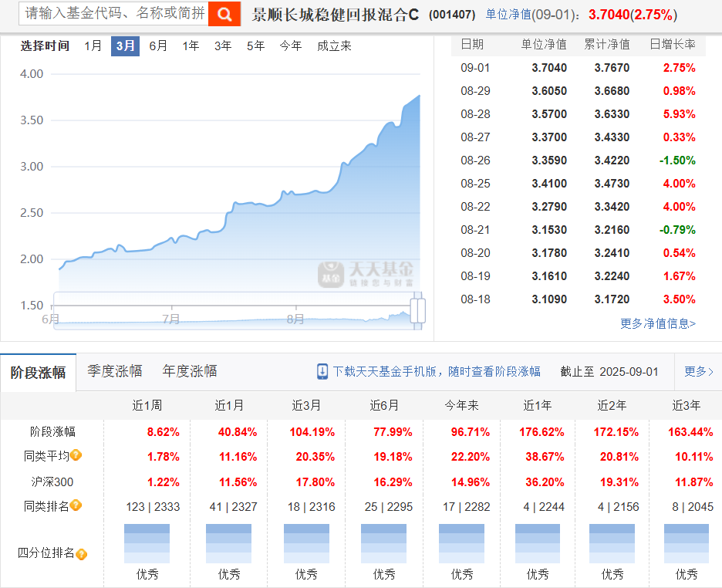Click the 日增长率 column header

click(x=673, y=44)
